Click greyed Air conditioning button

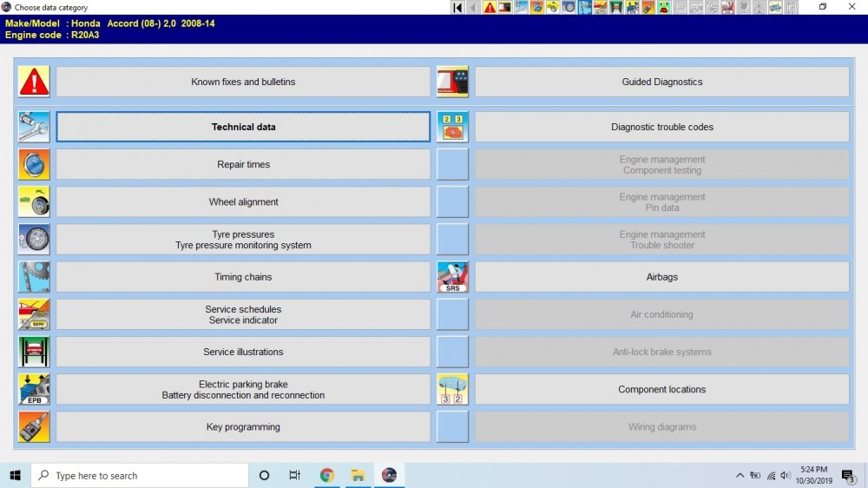click(x=662, y=314)
